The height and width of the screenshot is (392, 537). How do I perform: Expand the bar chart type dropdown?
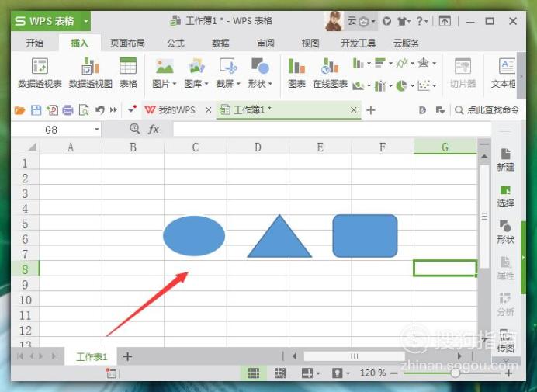390,64
